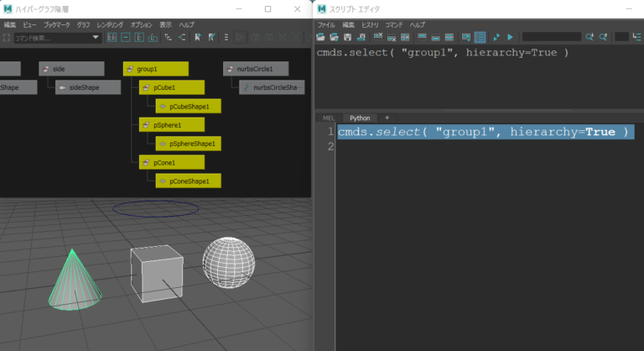
Task: Open the ブックマーク menu
Action: [x=57, y=25]
